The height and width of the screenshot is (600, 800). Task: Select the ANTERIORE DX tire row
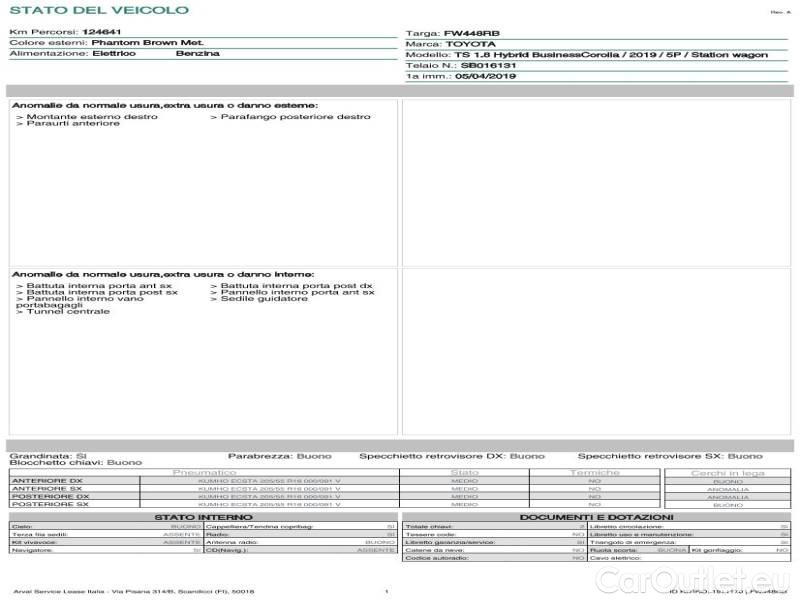[50, 481]
